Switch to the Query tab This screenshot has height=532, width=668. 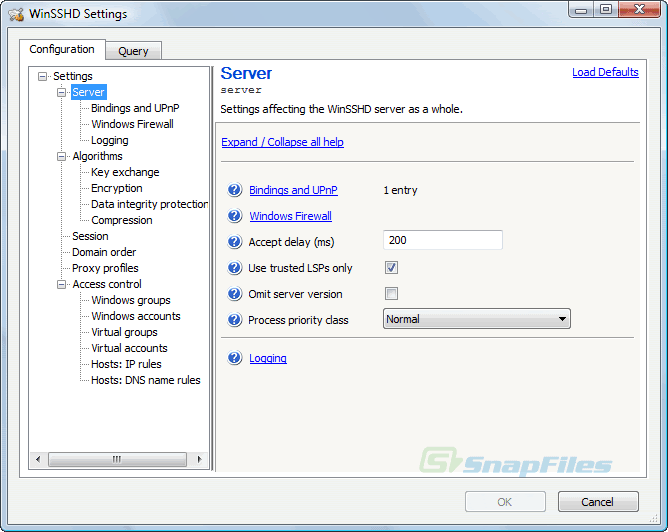(133, 51)
